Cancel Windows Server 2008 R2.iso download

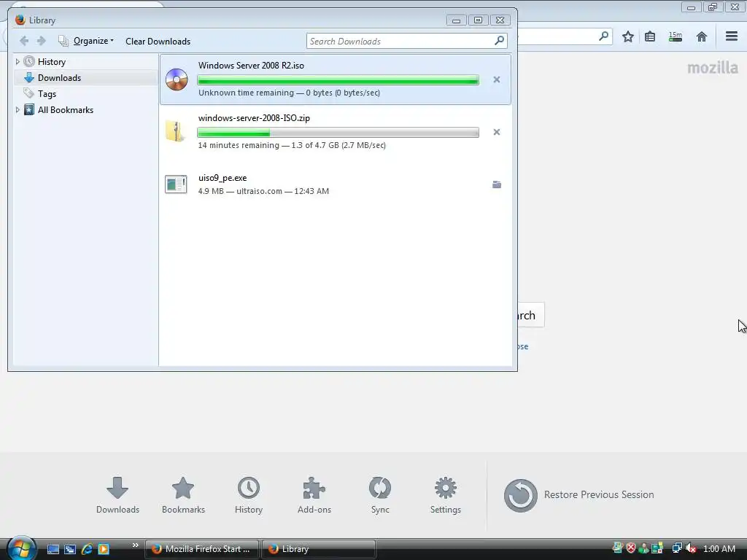click(x=496, y=79)
